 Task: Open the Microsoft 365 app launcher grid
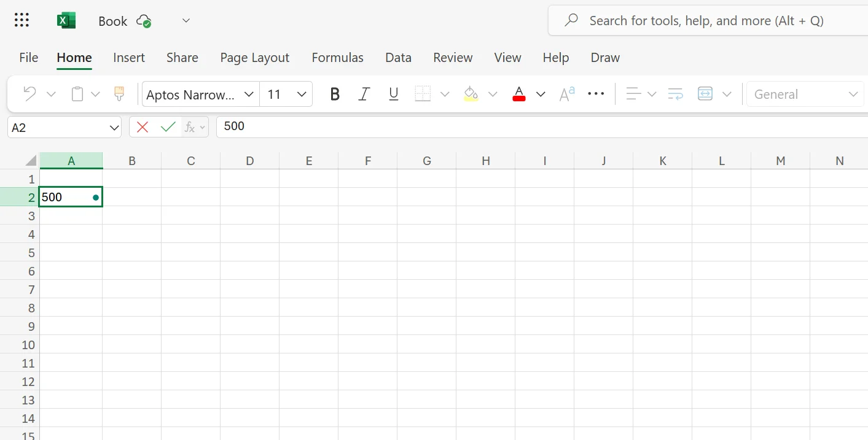click(x=21, y=20)
